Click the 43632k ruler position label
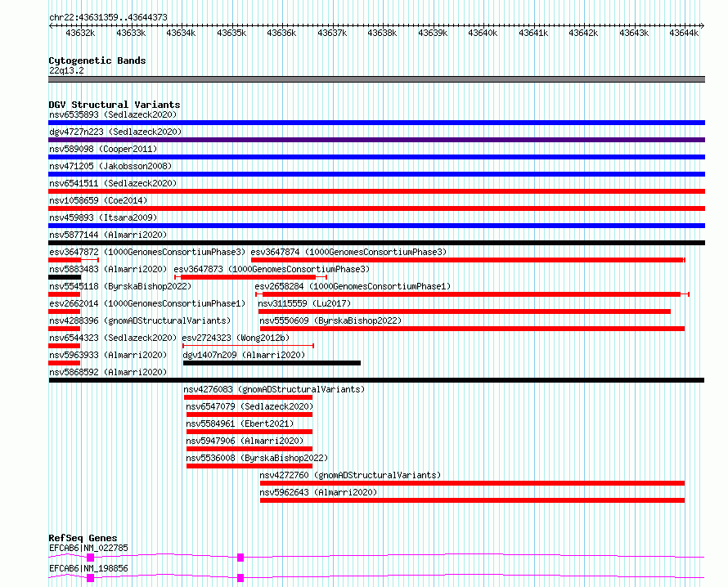The width and height of the screenshot is (728, 587). click(x=80, y=33)
